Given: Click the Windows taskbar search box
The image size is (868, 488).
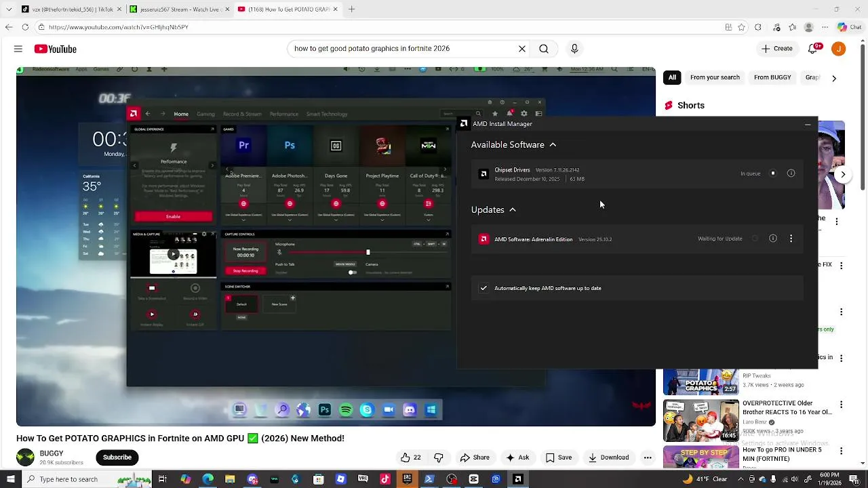Looking at the screenshot, I should pos(88,479).
